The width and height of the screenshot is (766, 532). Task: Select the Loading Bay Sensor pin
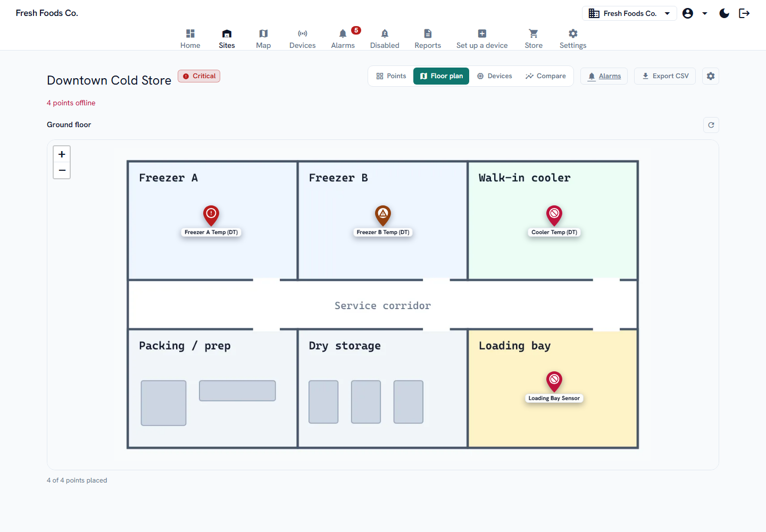click(x=554, y=381)
